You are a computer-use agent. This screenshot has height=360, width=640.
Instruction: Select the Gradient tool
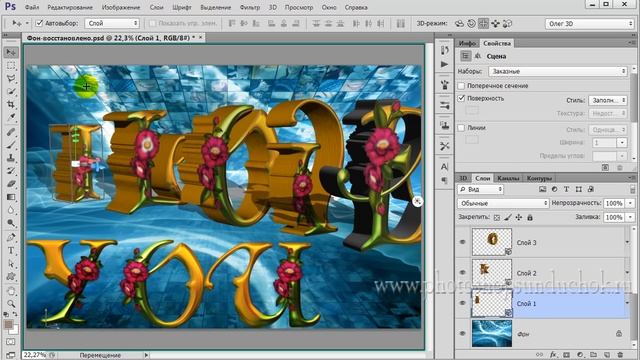(x=11, y=197)
